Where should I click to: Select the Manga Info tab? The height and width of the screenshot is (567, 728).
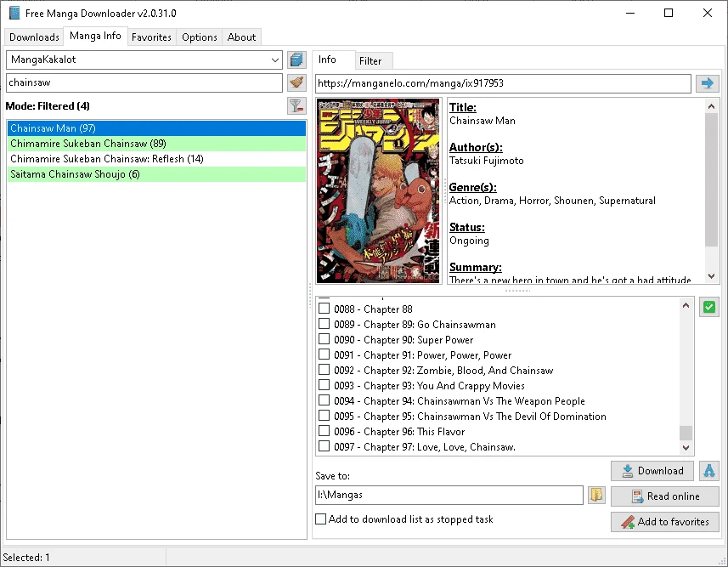[x=95, y=36]
